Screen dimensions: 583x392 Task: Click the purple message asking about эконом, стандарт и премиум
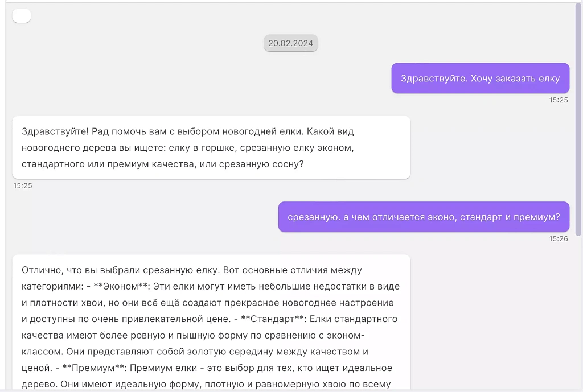point(424,217)
